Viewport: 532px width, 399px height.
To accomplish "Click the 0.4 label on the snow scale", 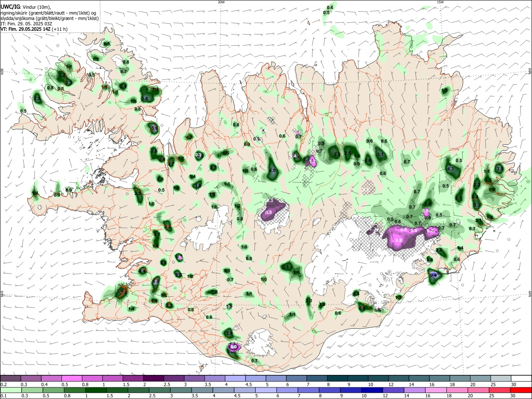I will [44, 385].
